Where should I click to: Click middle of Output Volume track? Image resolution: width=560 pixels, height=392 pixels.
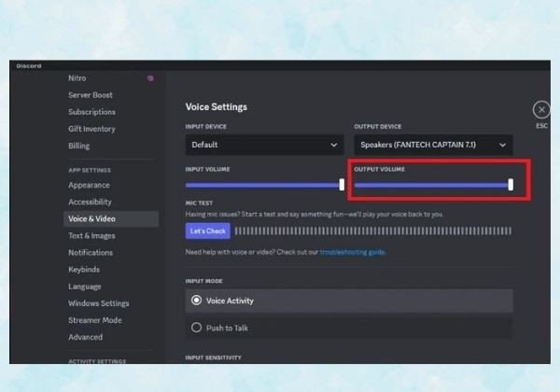click(432, 186)
